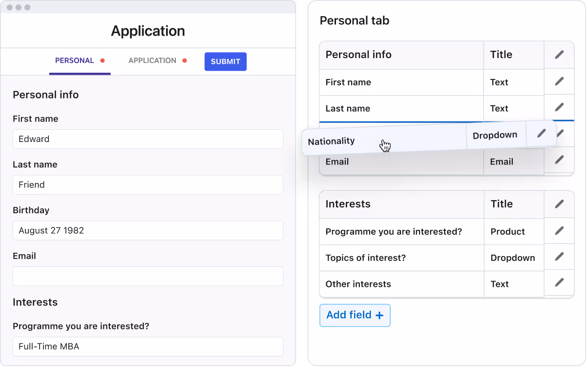The image size is (588, 386).
Task: Edit the Last name field settings
Action: [x=559, y=108]
